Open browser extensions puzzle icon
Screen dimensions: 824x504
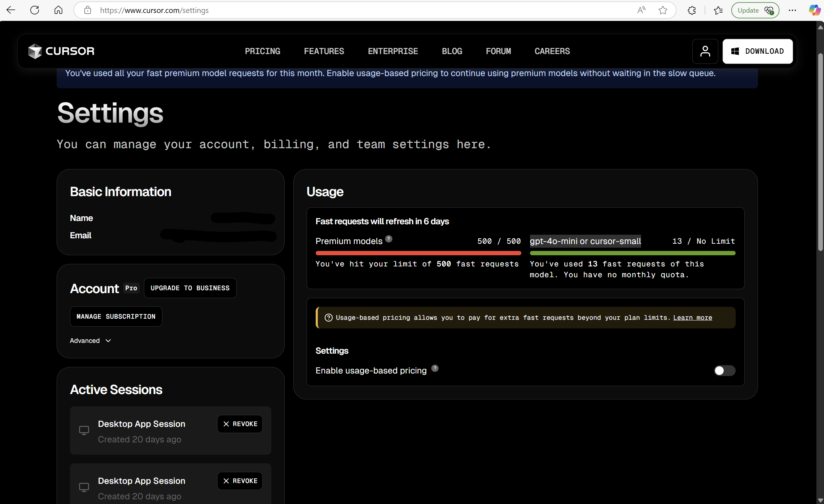(x=691, y=10)
